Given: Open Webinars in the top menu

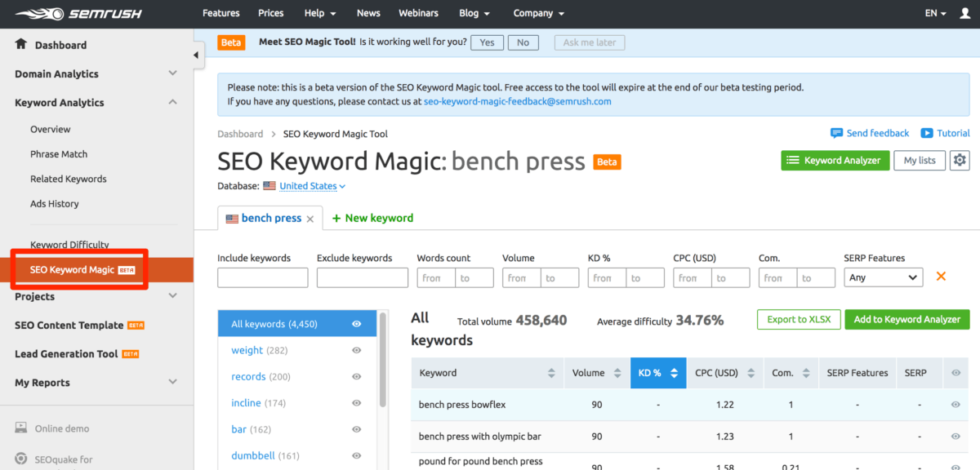Looking at the screenshot, I should [418, 13].
